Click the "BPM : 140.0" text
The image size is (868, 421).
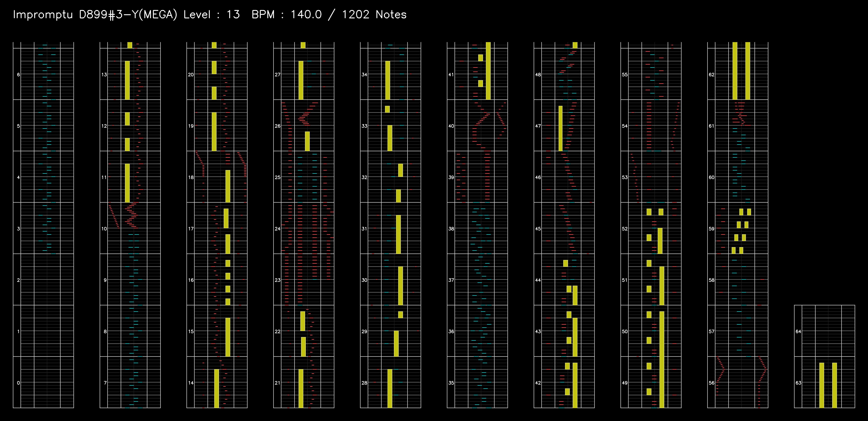(x=287, y=14)
